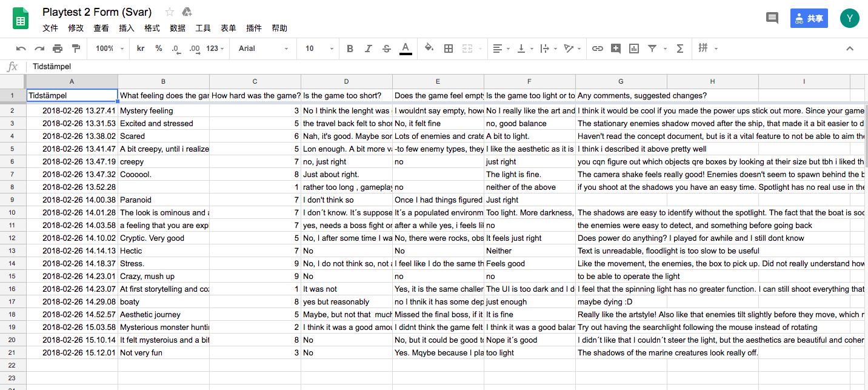Toggle bold formatting

tap(350, 49)
